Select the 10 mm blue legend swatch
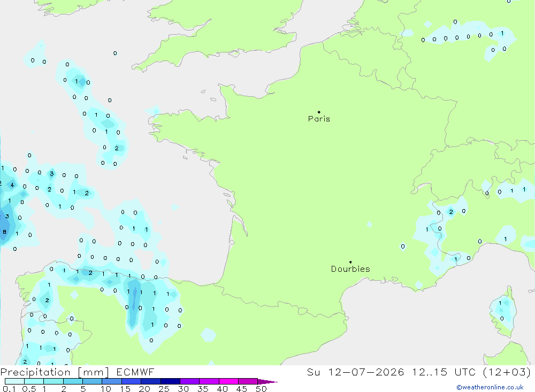This screenshot has width=535, height=392. point(112,381)
